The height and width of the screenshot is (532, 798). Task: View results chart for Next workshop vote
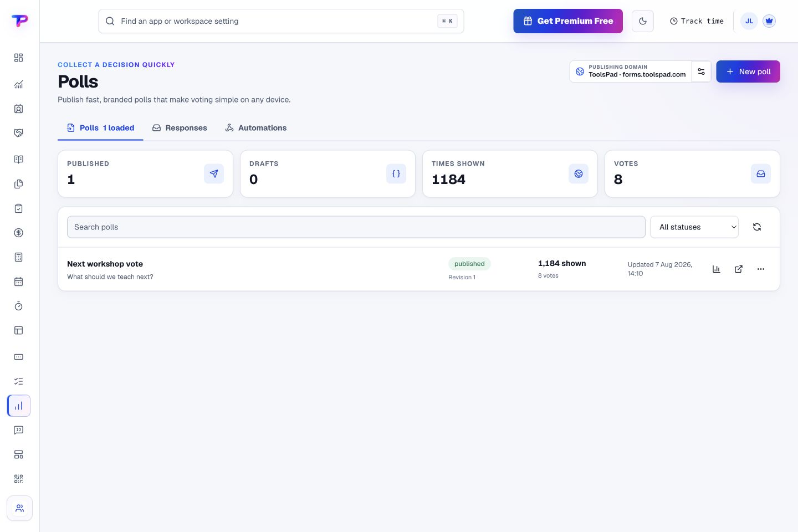tap(717, 269)
